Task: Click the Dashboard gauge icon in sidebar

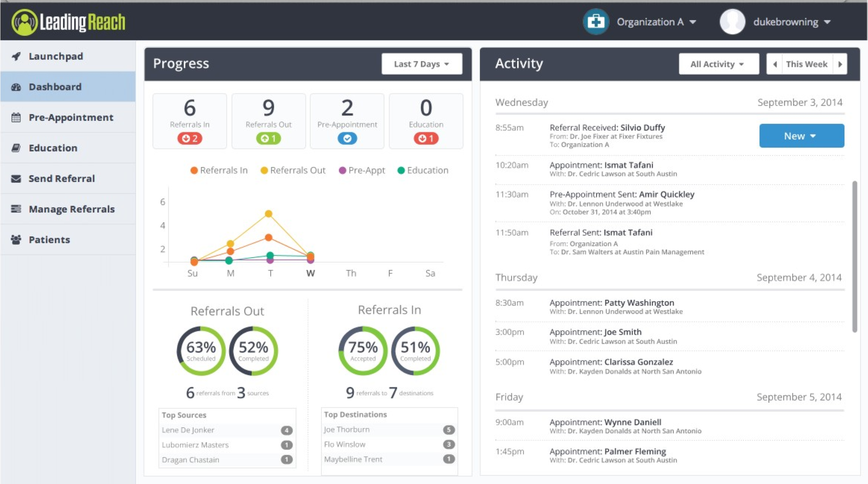Action: 16,87
